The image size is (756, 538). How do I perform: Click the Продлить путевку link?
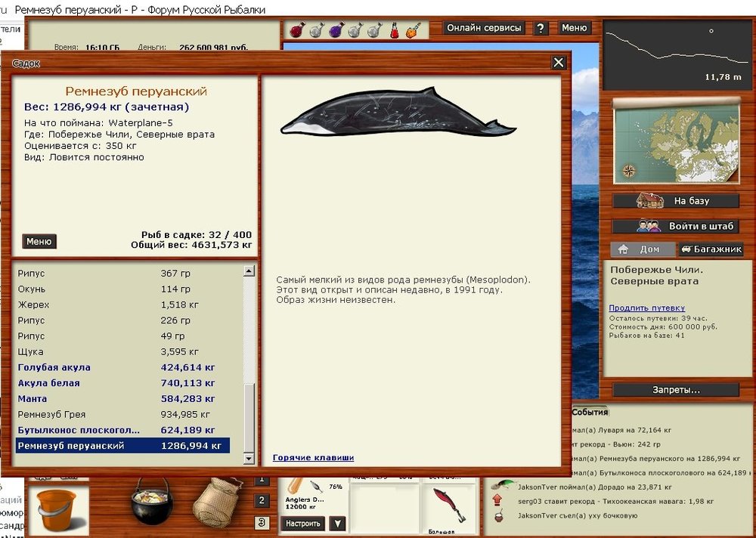point(646,308)
